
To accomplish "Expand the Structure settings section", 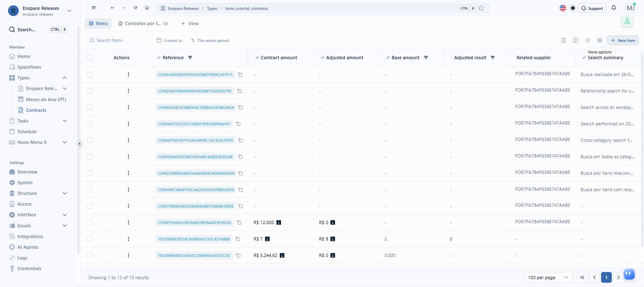I will coord(64,193).
